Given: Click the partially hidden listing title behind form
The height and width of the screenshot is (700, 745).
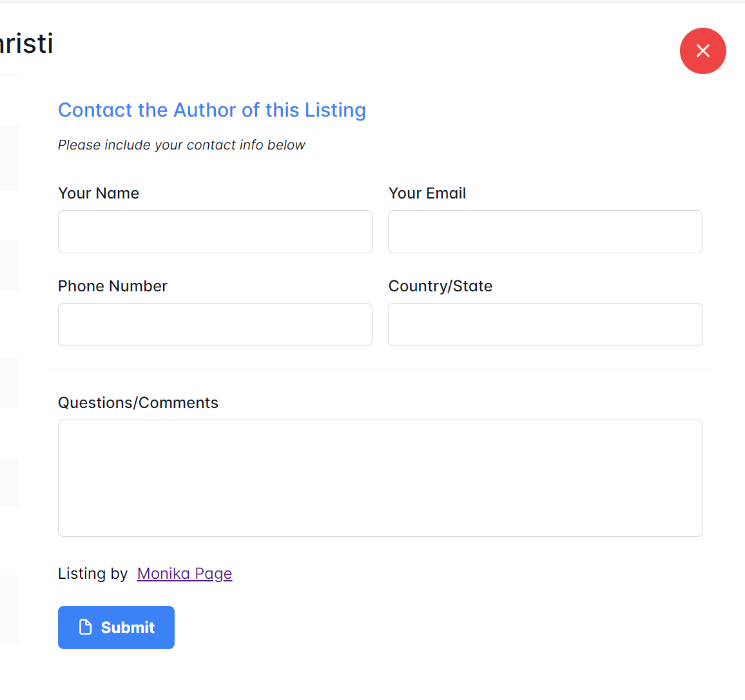Looking at the screenshot, I should (26, 44).
